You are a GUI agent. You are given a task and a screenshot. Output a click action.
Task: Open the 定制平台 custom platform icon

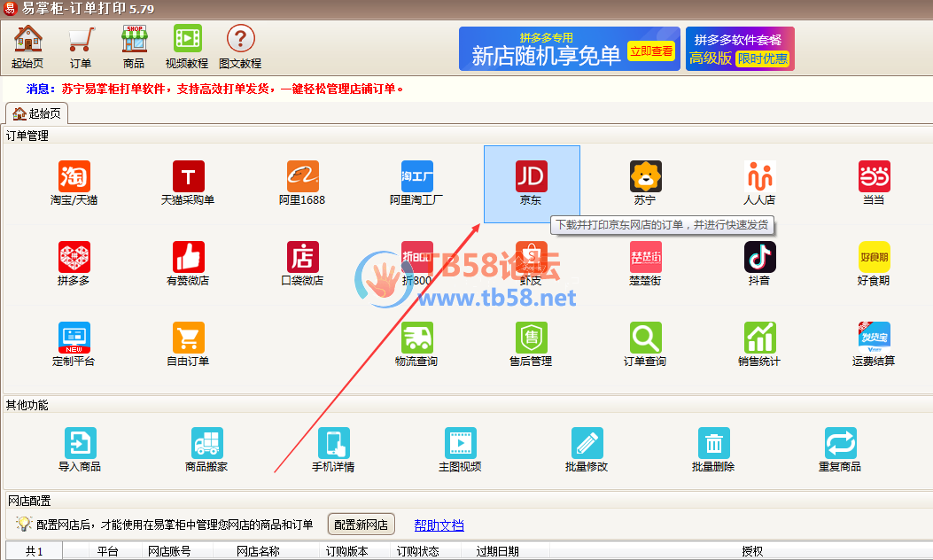point(74,345)
